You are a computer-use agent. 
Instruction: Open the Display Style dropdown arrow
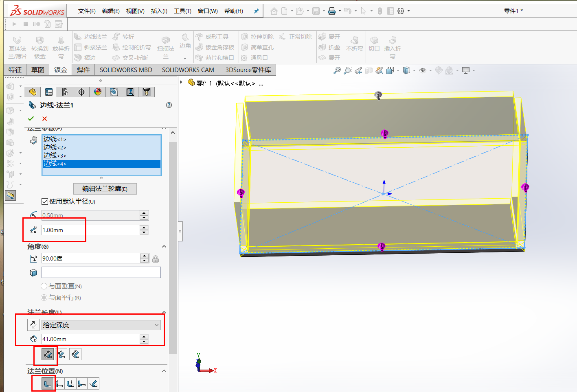click(x=414, y=70)
